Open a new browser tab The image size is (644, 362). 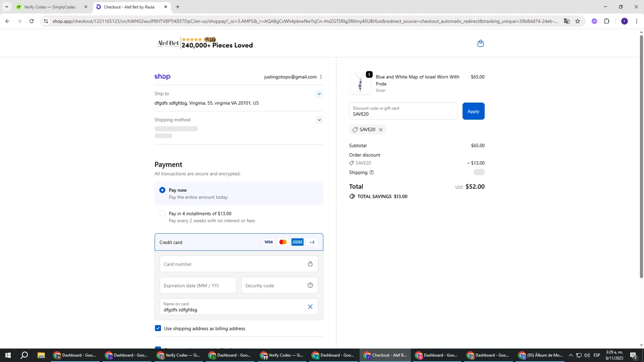178,7
